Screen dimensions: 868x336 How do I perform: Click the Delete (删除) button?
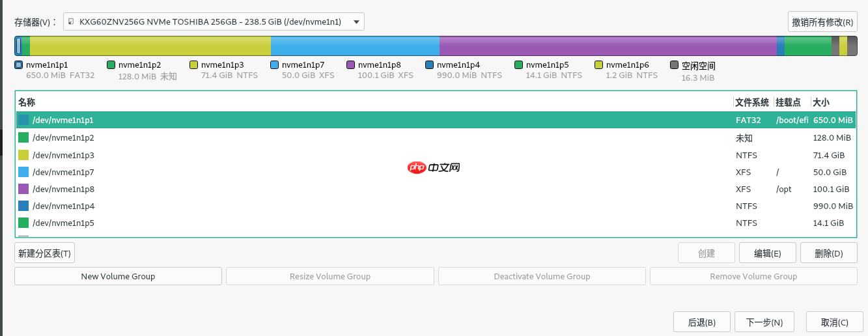[828, 253]
